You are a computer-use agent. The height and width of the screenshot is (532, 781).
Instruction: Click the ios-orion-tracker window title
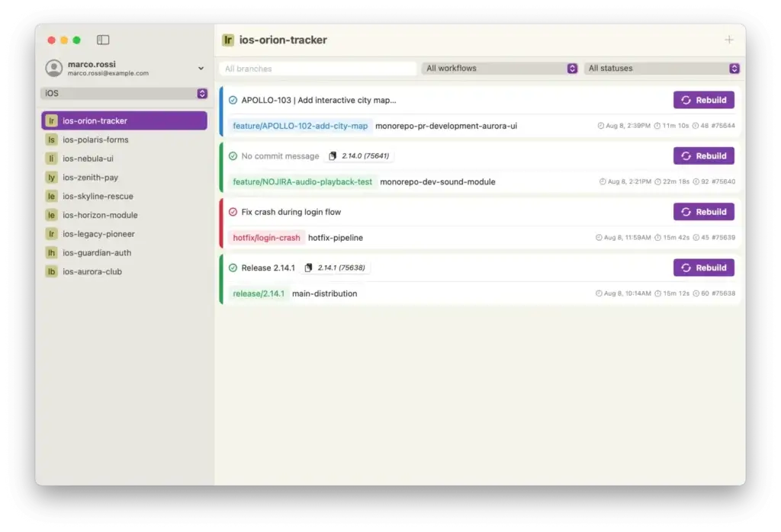click(283, 40)
